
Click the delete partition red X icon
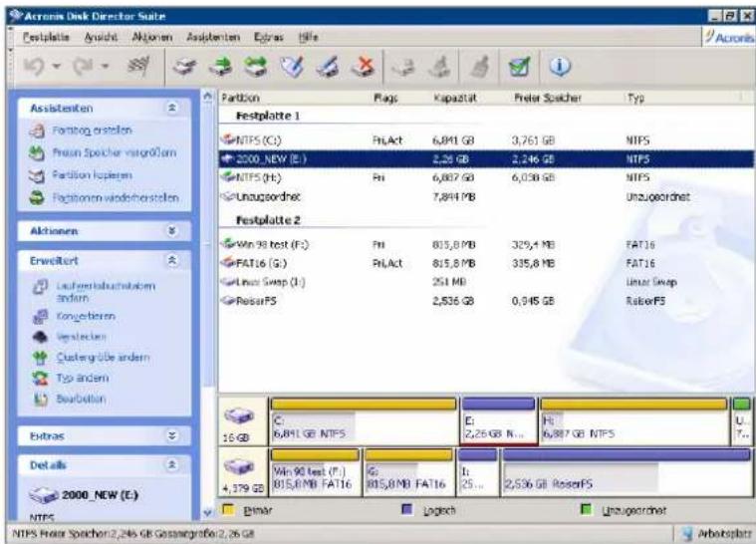click(363, 67)
